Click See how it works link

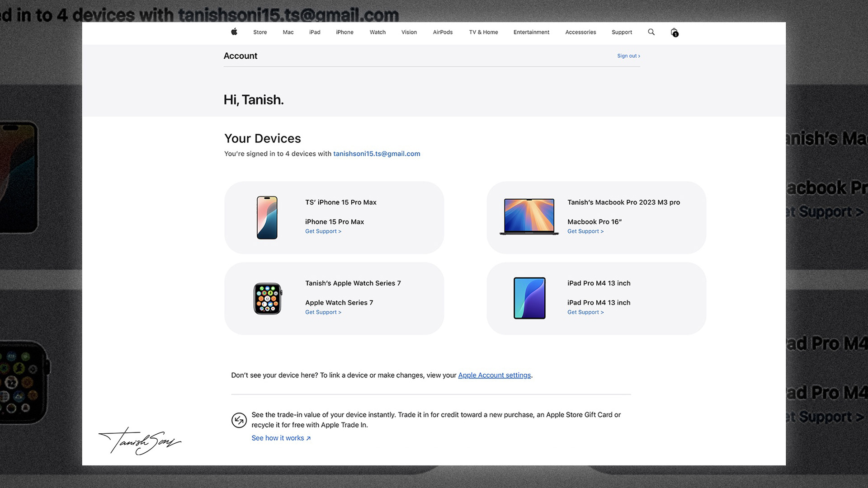click(281, 438)
